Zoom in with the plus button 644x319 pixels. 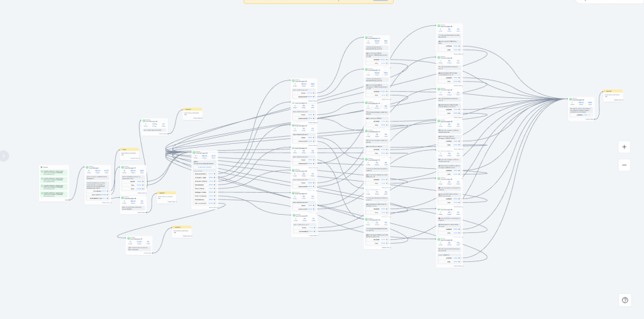click(x=624, y=146)
